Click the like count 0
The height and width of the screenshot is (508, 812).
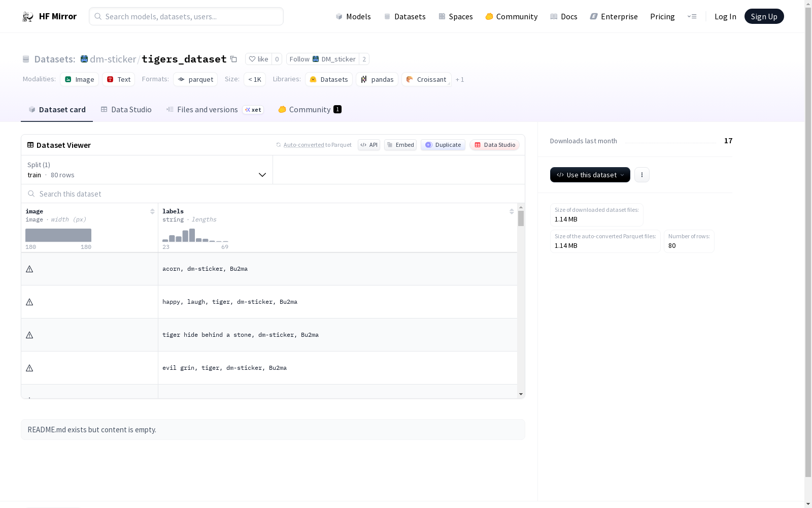277,59
